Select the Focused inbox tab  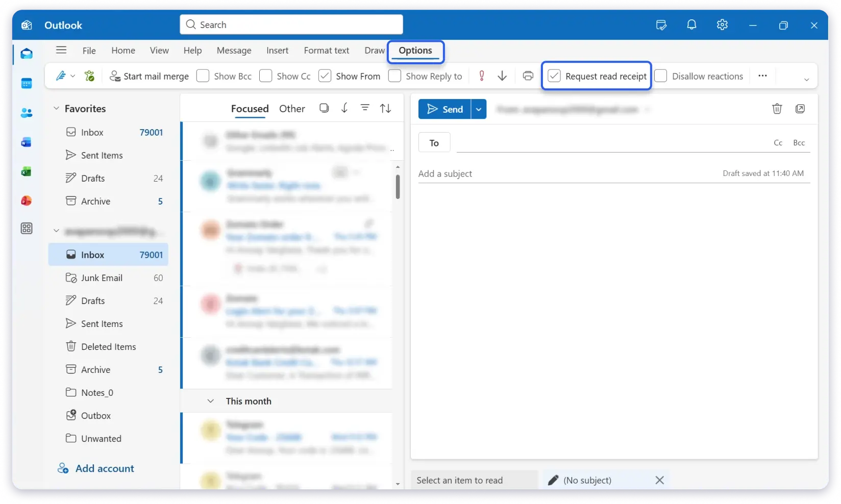[x=250, y=109]
